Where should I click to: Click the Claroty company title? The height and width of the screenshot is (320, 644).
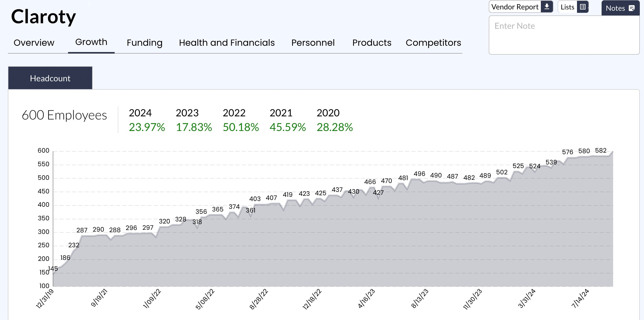tap(43, 17)
